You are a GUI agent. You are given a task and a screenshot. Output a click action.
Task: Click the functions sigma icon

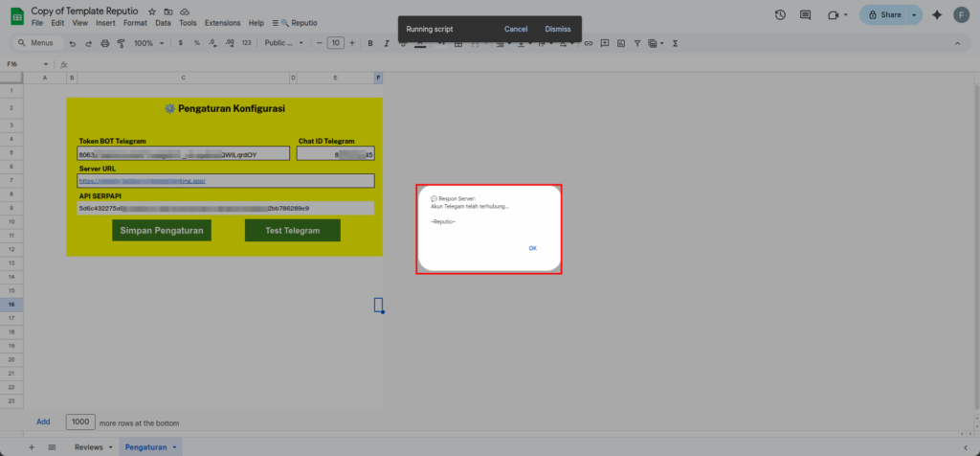pos(676,43)
